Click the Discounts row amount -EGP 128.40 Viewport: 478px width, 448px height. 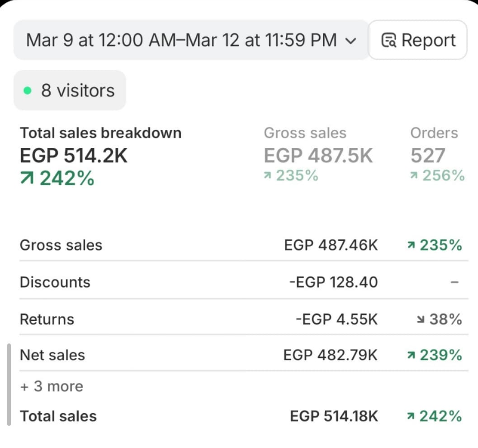click(x=333, y=282)
